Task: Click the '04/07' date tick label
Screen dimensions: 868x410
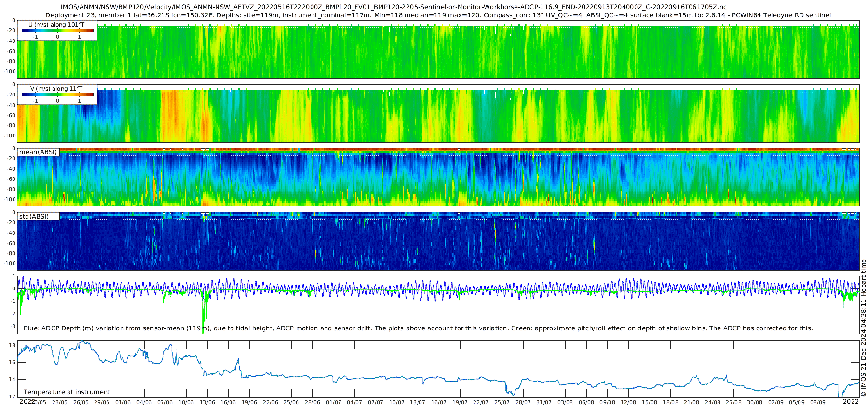Action: coord(354,402)
